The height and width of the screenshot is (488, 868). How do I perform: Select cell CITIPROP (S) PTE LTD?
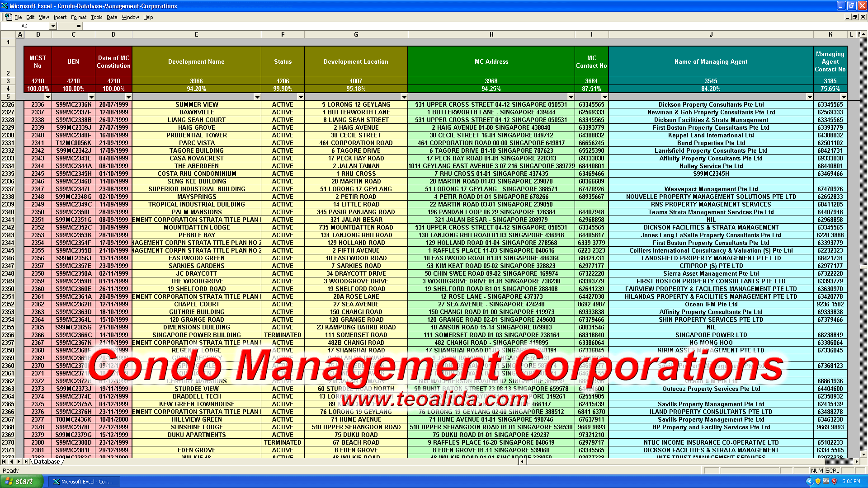tap(711, 266)
